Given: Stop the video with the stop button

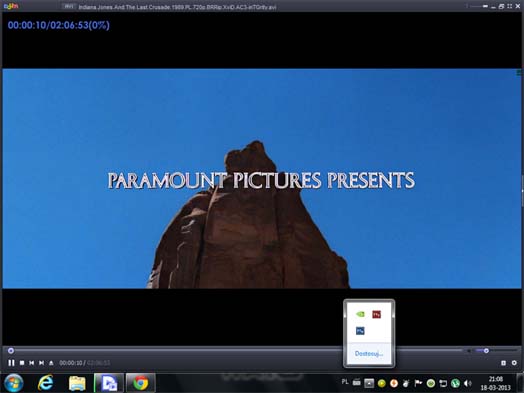Looking at the screenshot, I should 22,363.
